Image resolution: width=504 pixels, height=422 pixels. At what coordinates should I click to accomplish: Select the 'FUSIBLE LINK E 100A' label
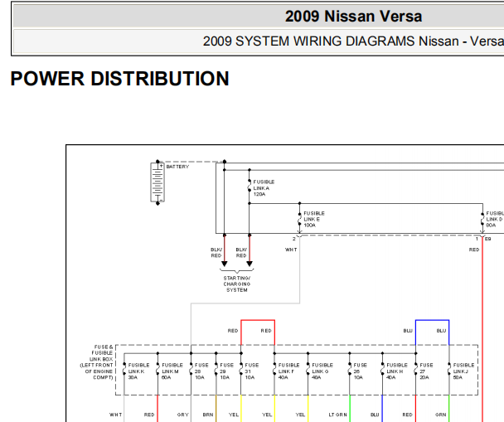point(314,219)
